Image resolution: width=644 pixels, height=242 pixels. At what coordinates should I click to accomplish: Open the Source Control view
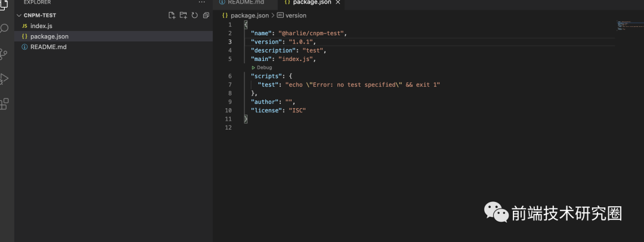pos(4,54)
